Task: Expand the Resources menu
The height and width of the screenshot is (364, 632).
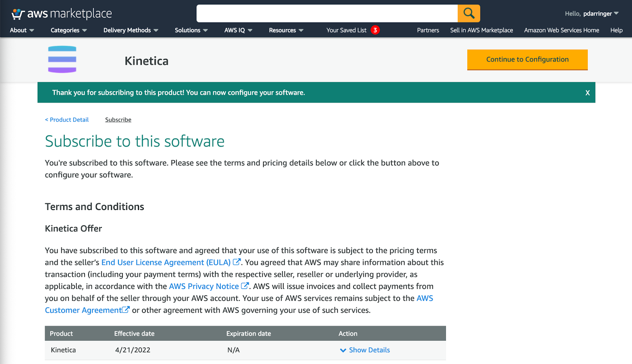Action: [285, 30]
